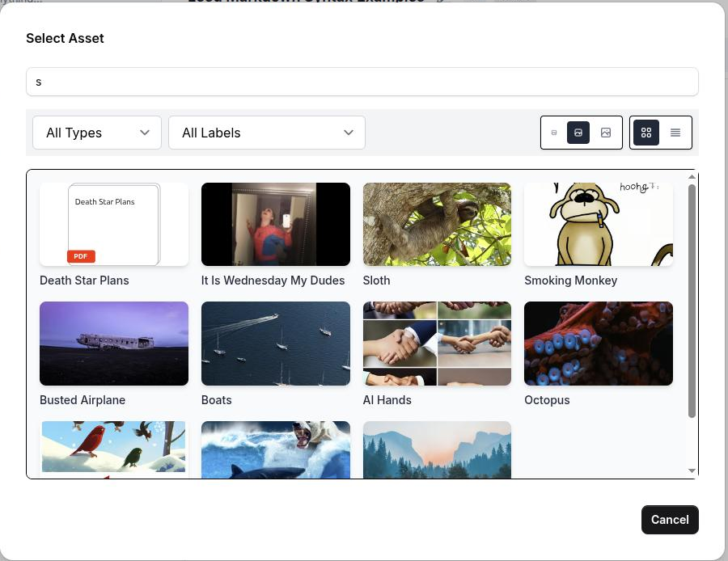The width and height of the screenshot is (728, 561).
Task: Select medium thumbnail size icon
Action: click(578, 133)
